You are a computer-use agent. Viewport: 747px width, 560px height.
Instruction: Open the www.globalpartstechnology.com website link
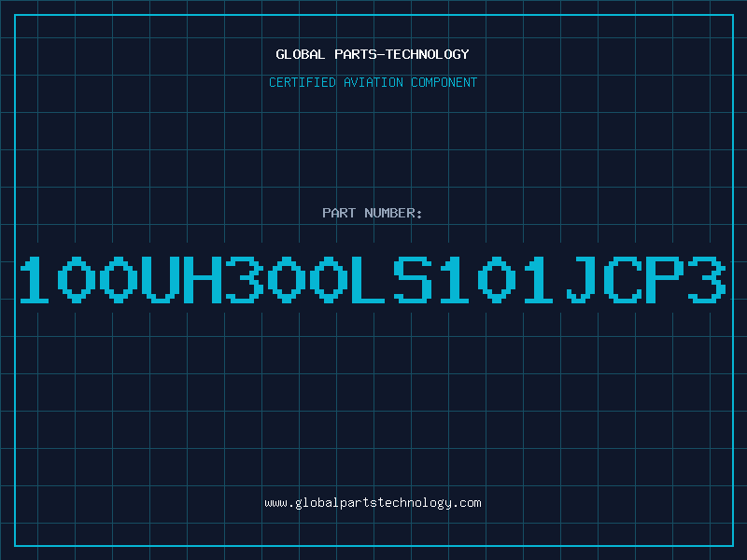pyautogui.click(x=373, y=503)
